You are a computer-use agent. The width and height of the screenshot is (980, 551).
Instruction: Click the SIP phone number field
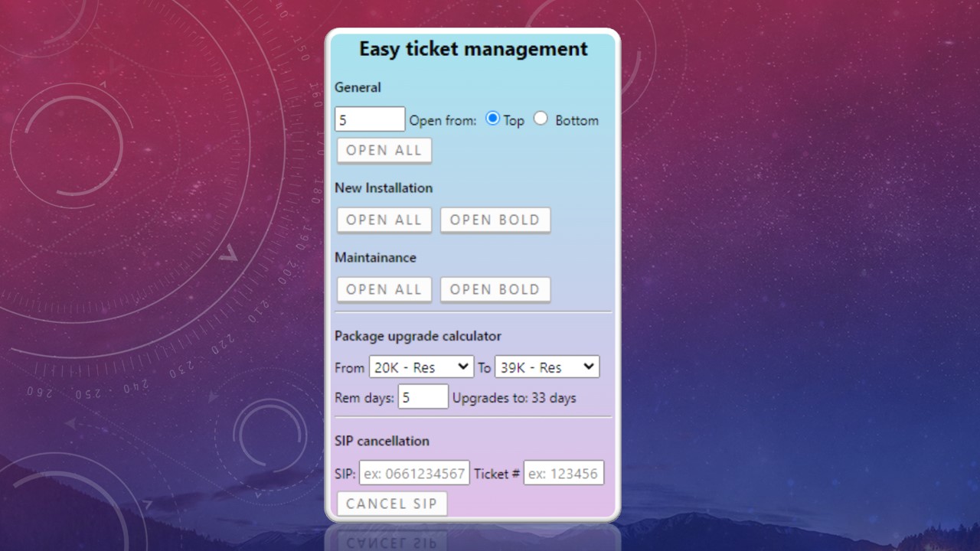[414, 473]
